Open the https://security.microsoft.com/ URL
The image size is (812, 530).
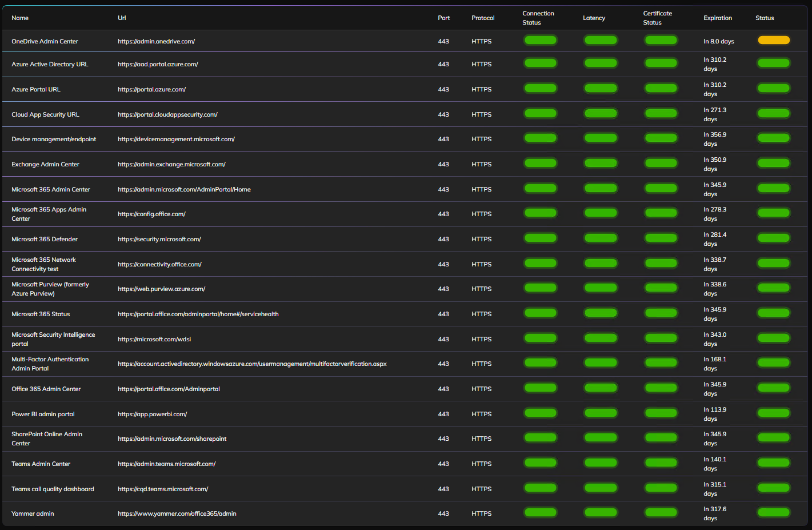(159, 239)
